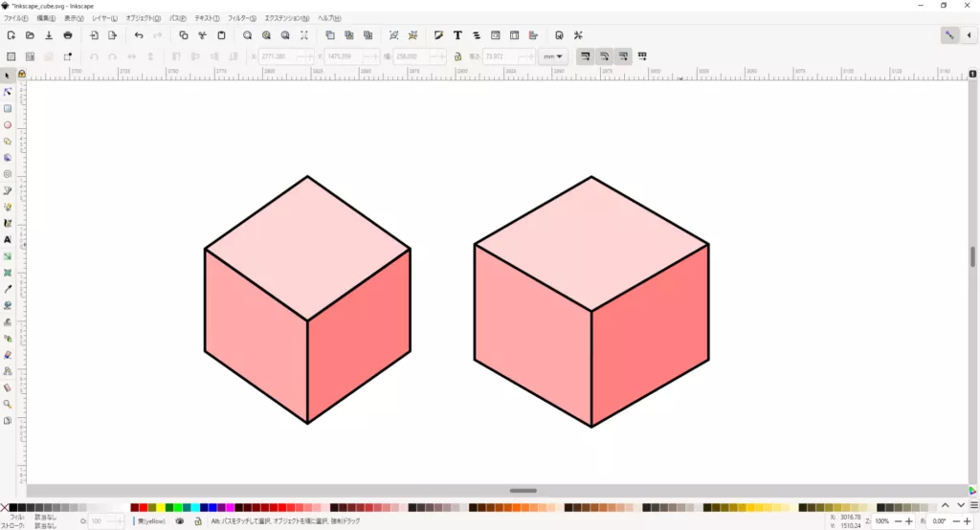
Task: Click the New document icon
Action: (11, 35)
